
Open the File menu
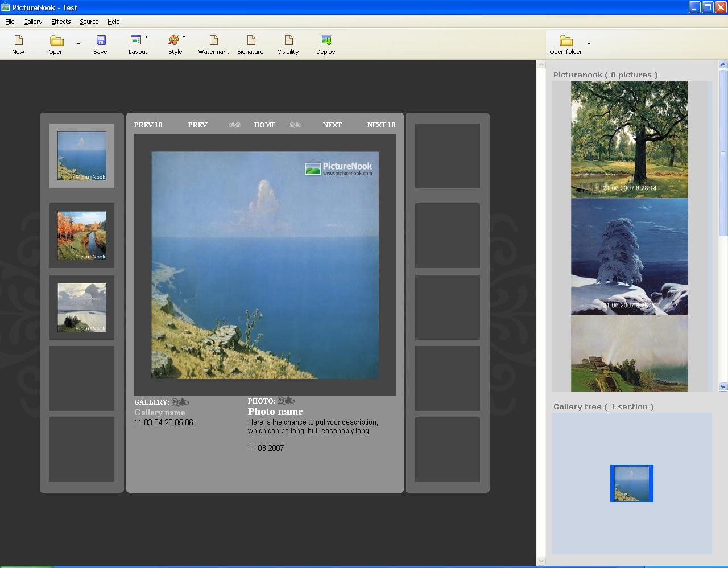(10, 22)
